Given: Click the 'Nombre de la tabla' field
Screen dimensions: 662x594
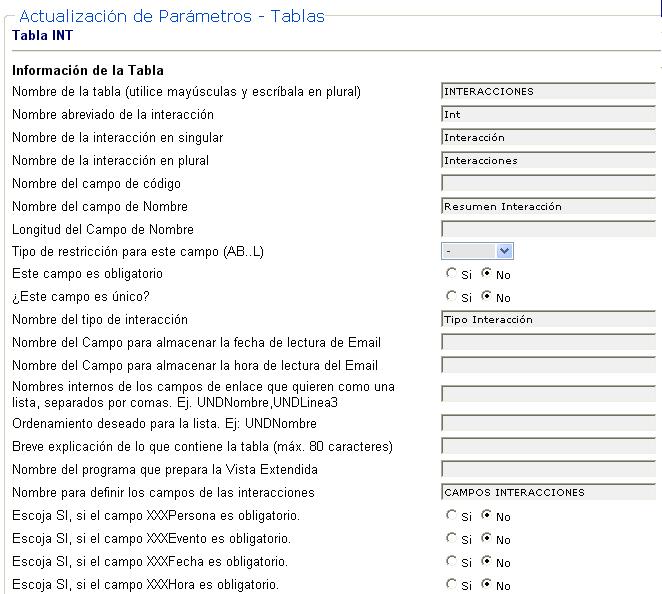Looking at the screenshot, I should tap(548, 91).
